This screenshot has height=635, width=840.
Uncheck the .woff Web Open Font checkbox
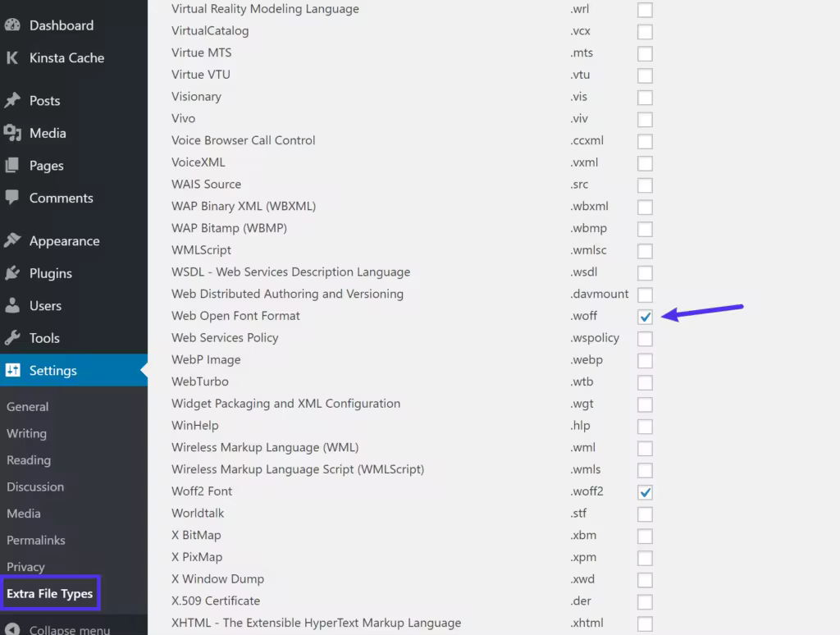pyautogui.click(x=645, y=317)
